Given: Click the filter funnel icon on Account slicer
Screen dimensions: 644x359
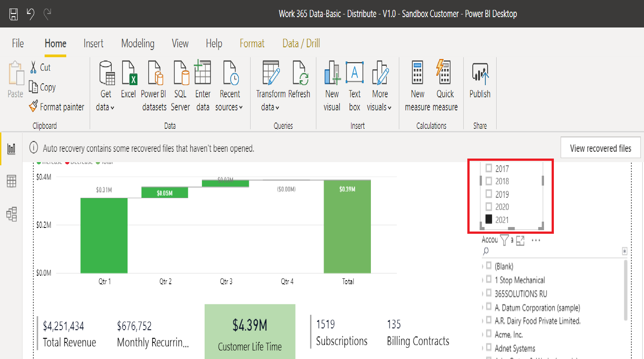Looking at the screenshot, I should tap(504, 240).
